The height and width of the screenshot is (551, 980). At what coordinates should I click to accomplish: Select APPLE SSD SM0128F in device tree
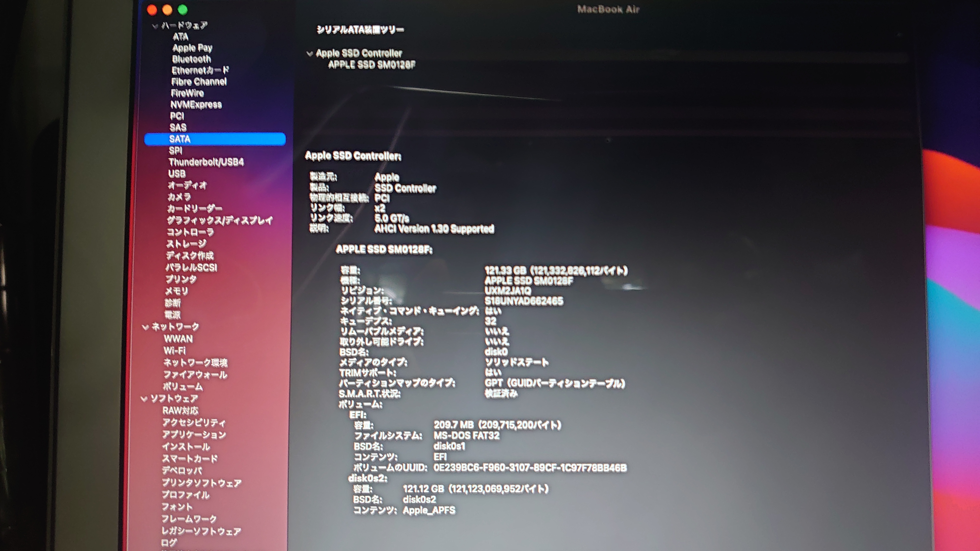[x=371, y=65]
